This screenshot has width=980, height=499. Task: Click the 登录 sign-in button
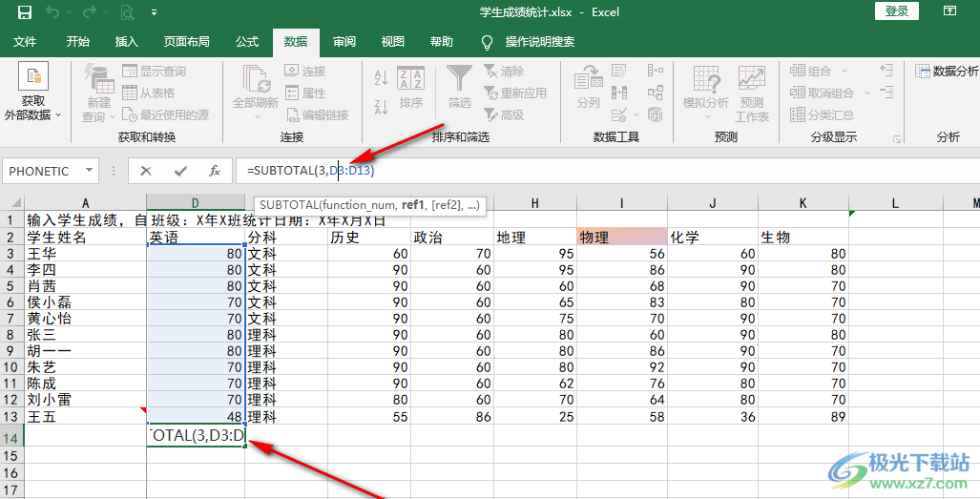click(x=896, y=11)
